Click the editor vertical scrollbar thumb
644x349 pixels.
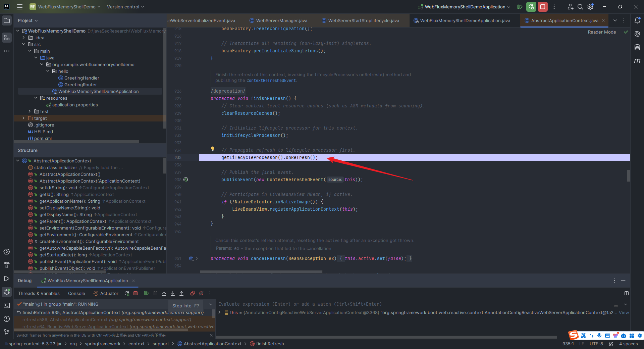(x=628, y=176)
